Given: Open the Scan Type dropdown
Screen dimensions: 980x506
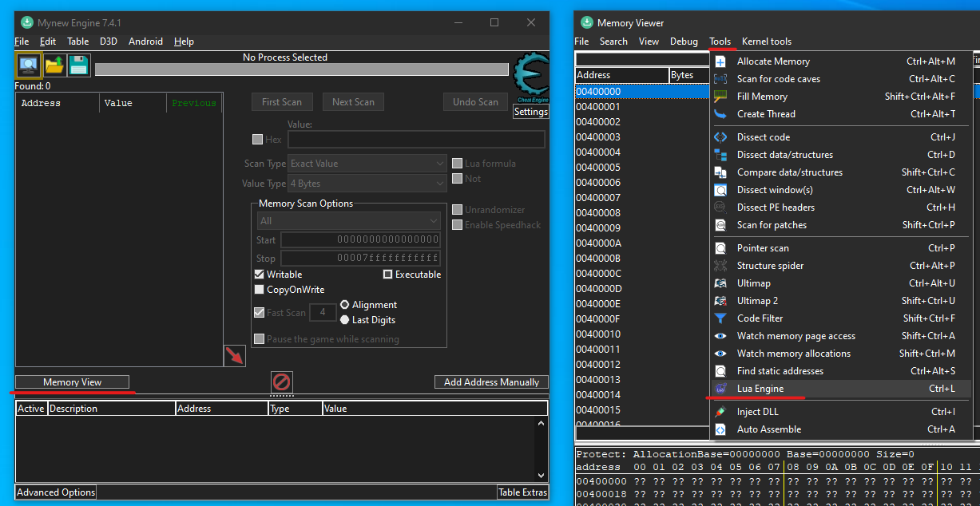Looking at the screenshot, I should coord(367,164).
